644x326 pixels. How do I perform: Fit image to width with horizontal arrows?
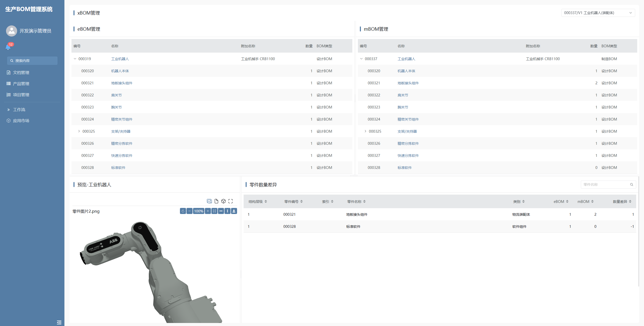tap(221, 211)
